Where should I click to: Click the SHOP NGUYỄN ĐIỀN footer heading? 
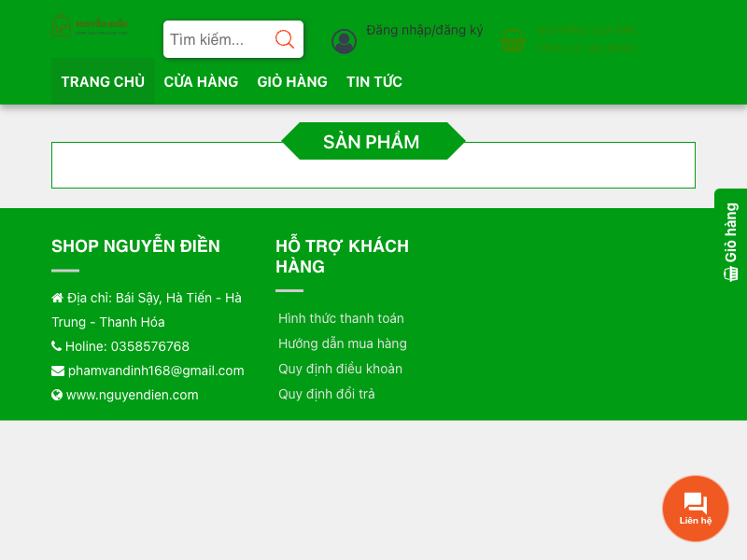point(135,246)
